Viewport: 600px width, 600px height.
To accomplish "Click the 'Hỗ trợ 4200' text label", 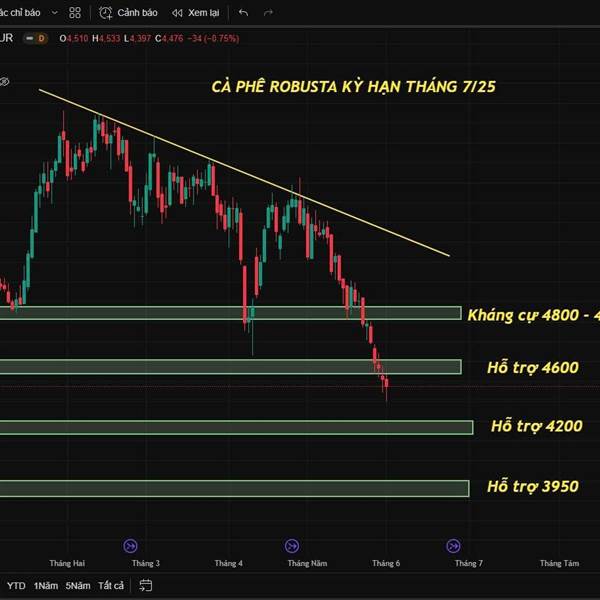I will pos(537,426).
